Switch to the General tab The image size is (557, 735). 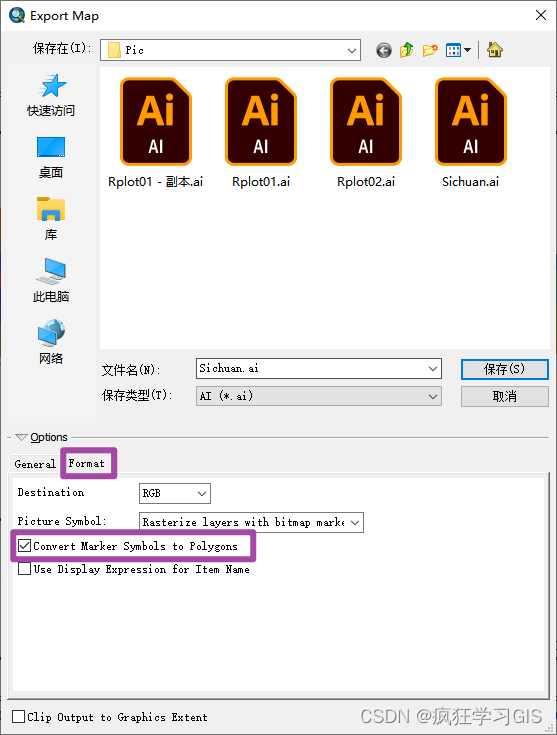(x=35, y=464)
